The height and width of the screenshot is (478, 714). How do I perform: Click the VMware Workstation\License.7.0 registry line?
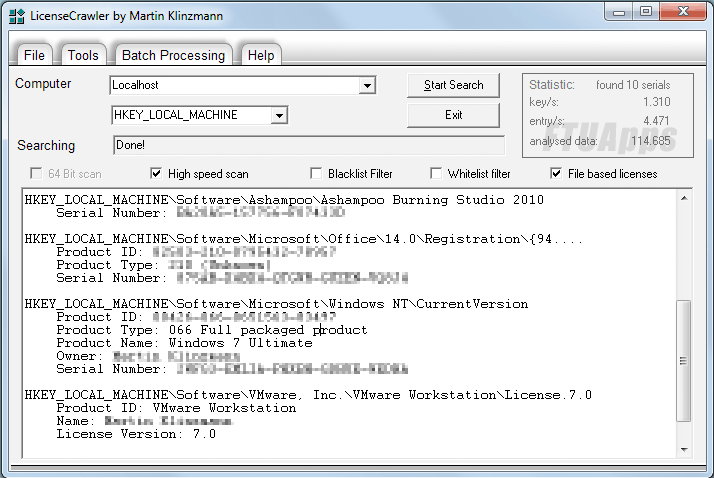coord(308,395)
